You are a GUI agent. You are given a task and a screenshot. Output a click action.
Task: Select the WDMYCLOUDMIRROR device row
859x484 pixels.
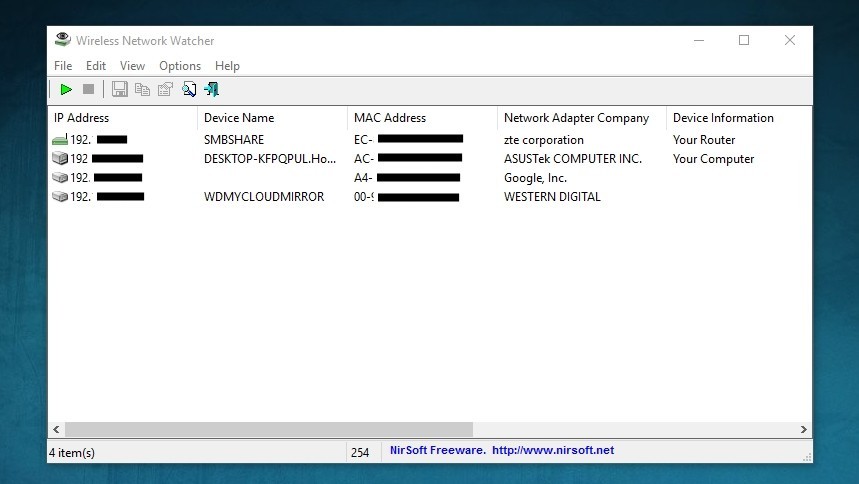[x=264, y=197]
